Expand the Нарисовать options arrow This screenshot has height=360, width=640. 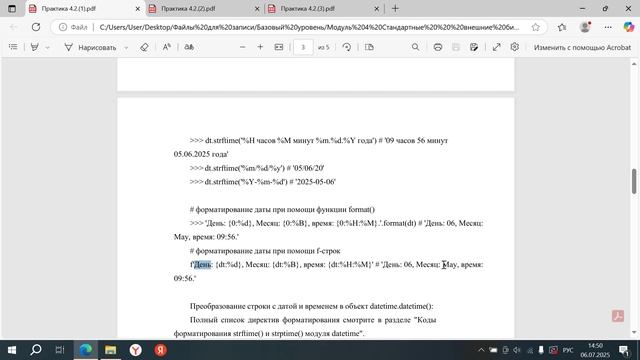(x=126, y=48)
